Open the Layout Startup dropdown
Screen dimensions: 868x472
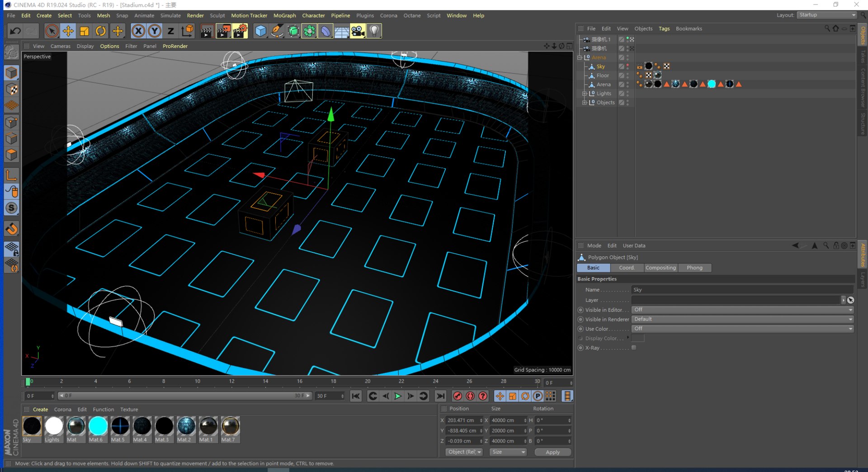pyautogui.click(x=826, y=15)
